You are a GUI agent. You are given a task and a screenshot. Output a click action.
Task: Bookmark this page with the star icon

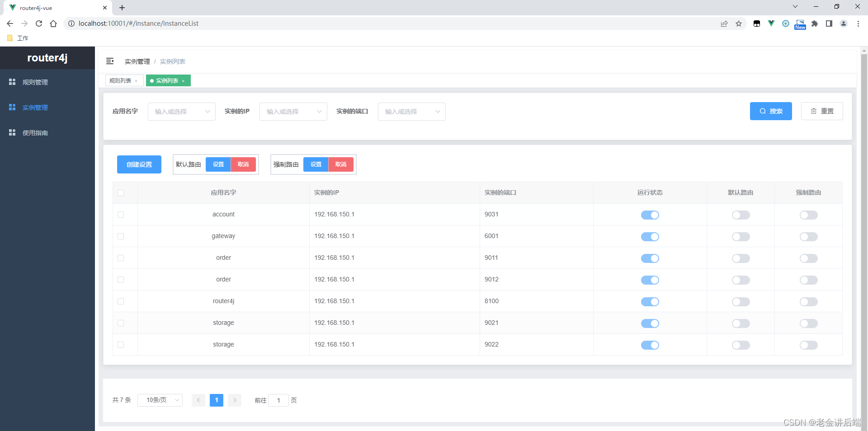pos(739,23)
